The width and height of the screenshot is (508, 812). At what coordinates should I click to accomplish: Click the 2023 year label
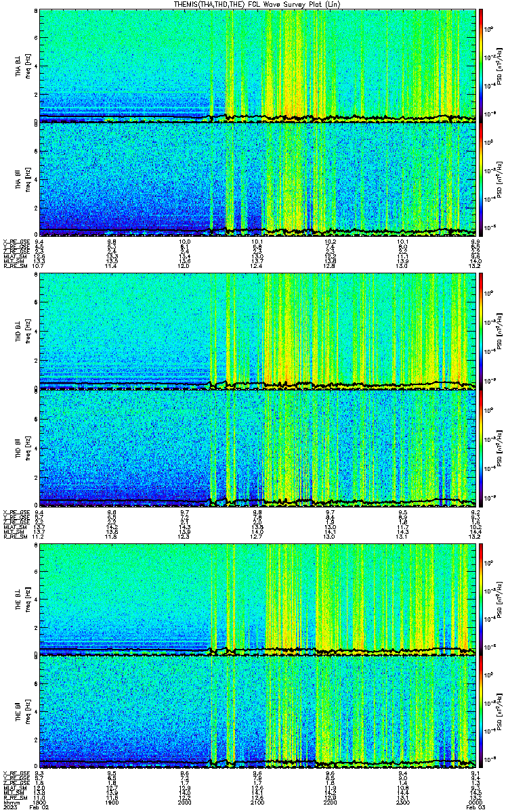click(x=9, y=807)
